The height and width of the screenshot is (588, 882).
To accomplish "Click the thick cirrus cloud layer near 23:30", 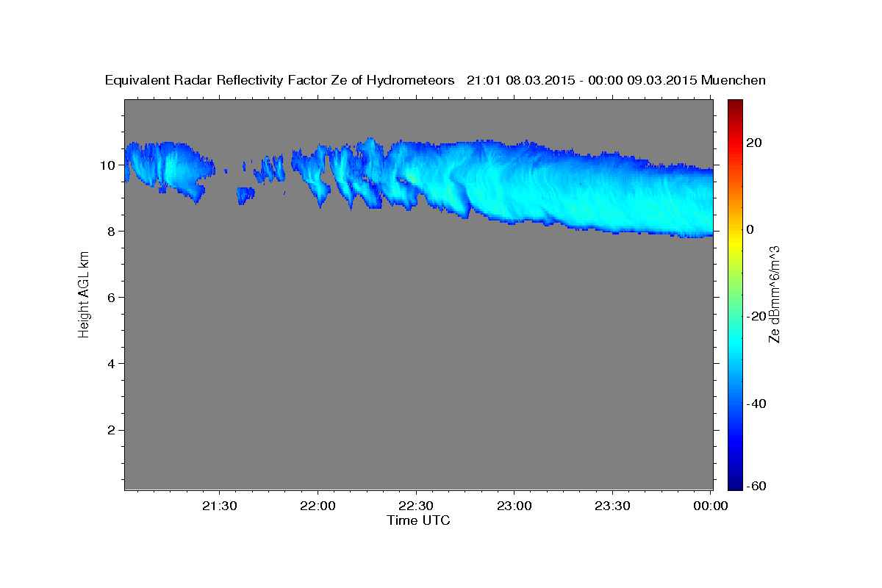I will coord(614,195).
